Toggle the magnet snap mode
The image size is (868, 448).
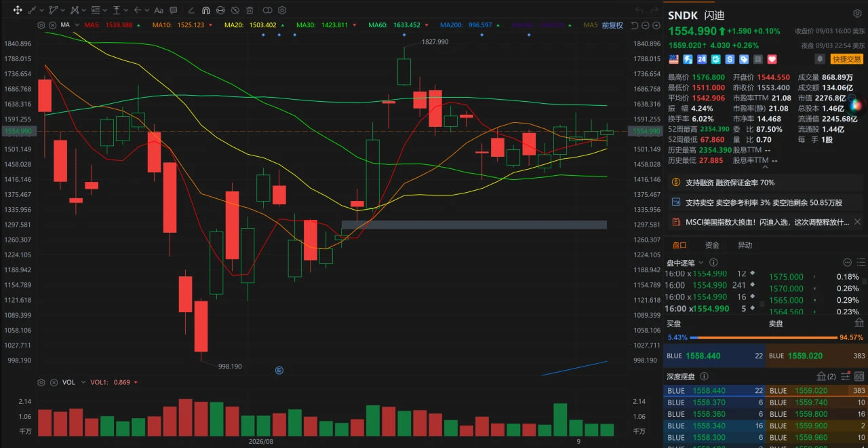coord(205,10)
